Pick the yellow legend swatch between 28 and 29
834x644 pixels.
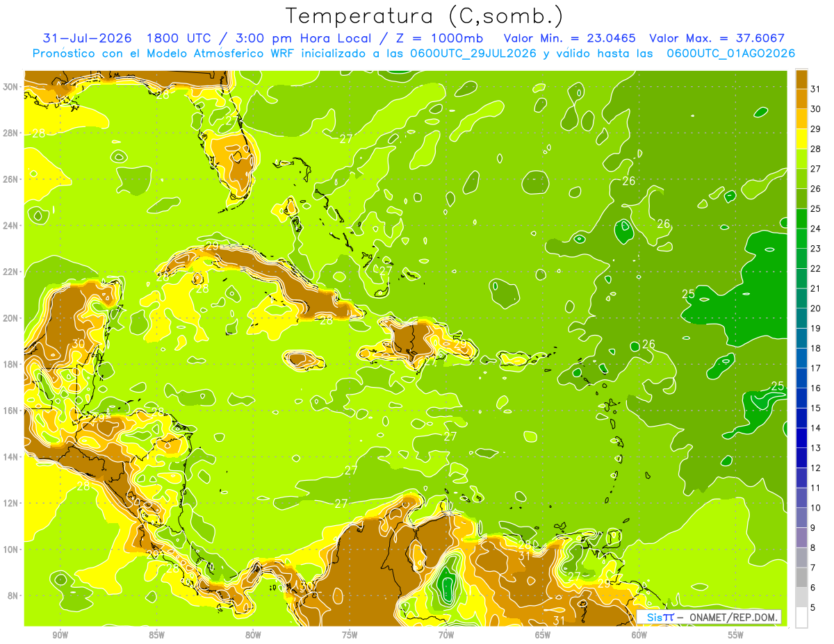tap(801, 139)
